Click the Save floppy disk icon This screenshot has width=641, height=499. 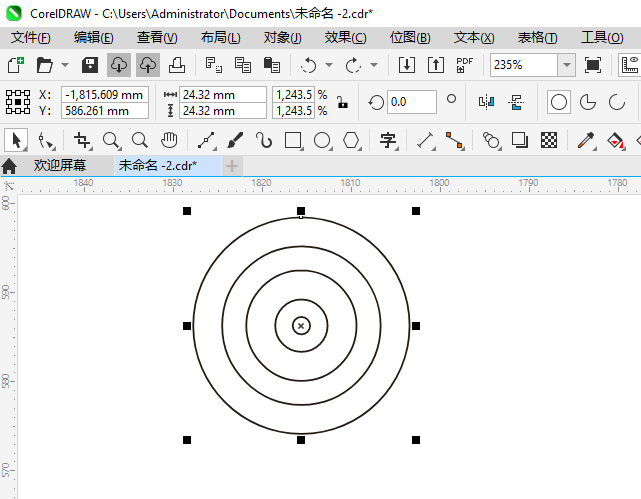[89, 65]
